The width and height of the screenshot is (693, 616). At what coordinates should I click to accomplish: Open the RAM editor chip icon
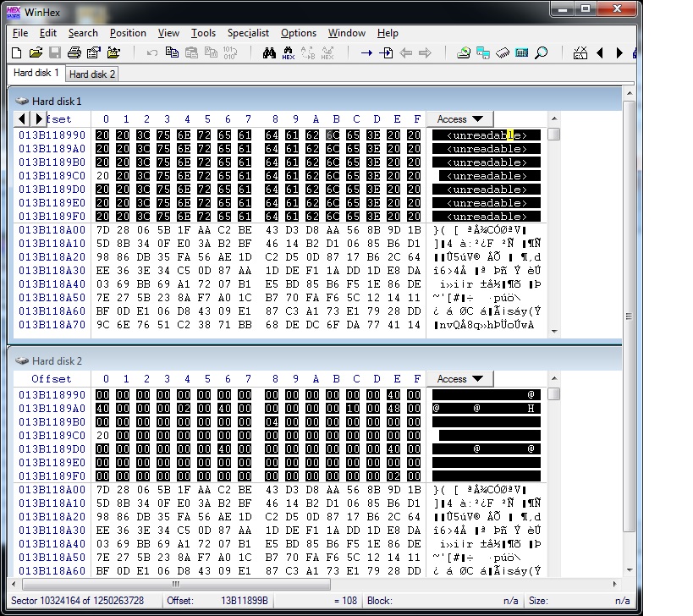(x=502, y=52)
